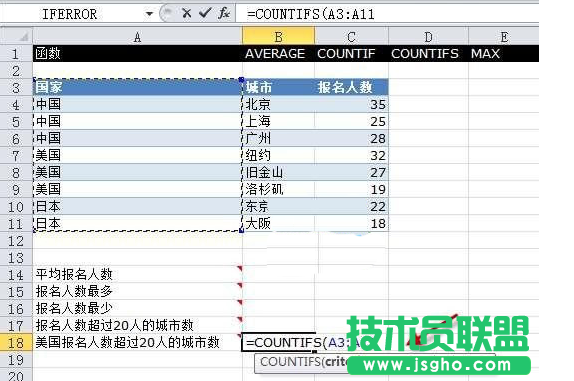This screenshot has width=574, height=381.
Task: Click the 报名人数最多 cell
Action: click(x=137, y=291)
